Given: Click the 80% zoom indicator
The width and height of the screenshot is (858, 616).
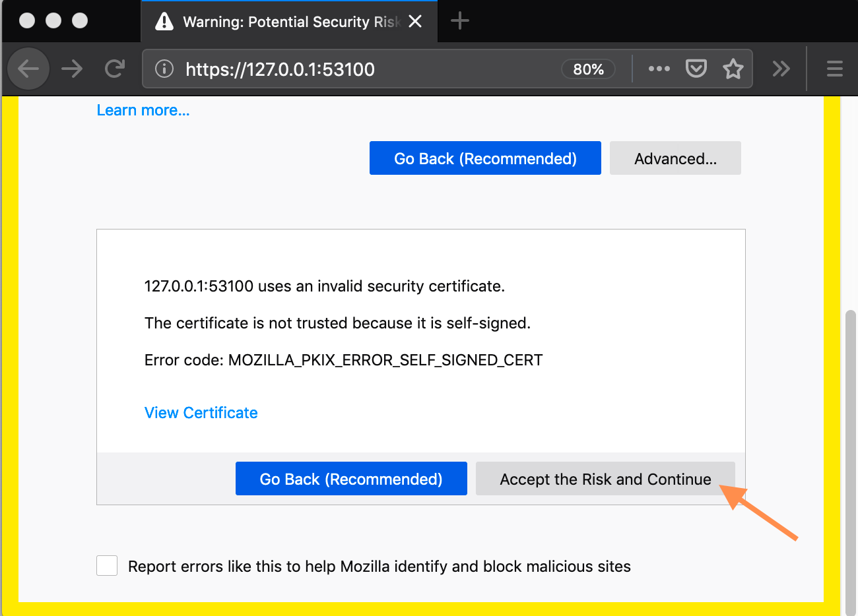Looking at the screenshot, I should [587, 69].
